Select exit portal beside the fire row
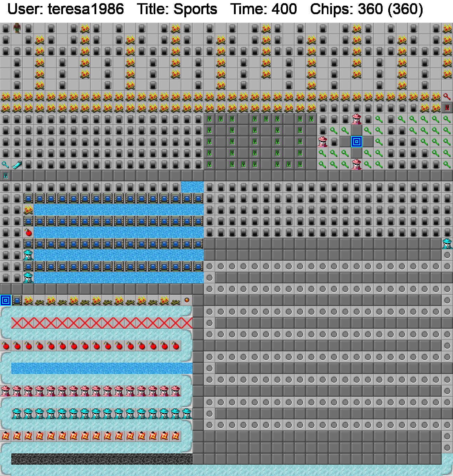453x476 pixels. coord(6,300)
